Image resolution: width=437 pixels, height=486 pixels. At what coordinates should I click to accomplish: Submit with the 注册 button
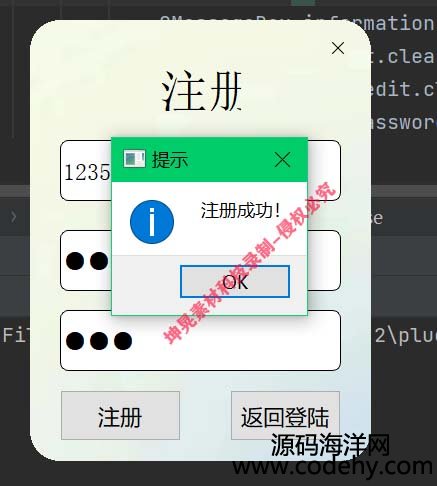tap(120, 416)
